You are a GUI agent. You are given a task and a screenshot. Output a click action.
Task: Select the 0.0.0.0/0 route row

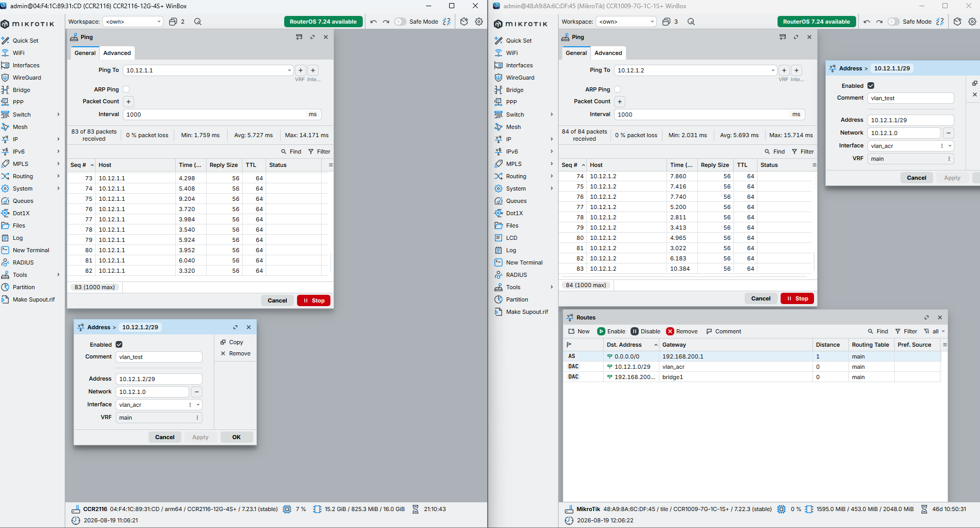pos(753,356)
